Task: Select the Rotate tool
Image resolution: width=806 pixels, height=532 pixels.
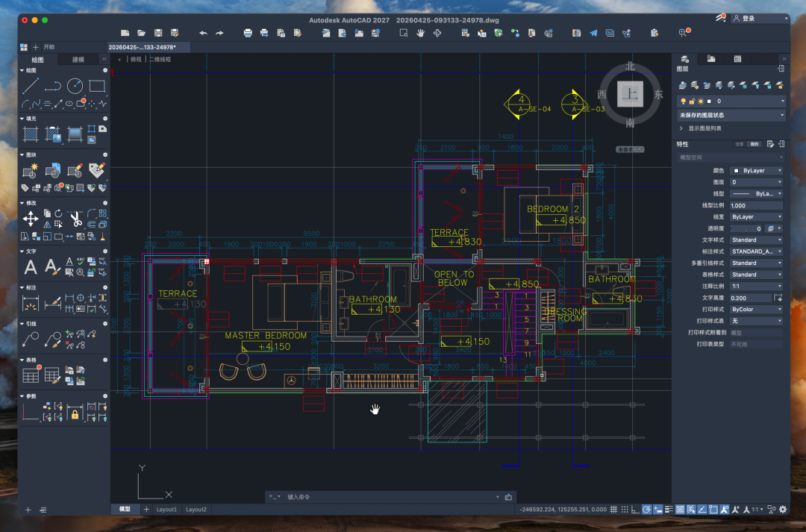Action: coord(58,213)
